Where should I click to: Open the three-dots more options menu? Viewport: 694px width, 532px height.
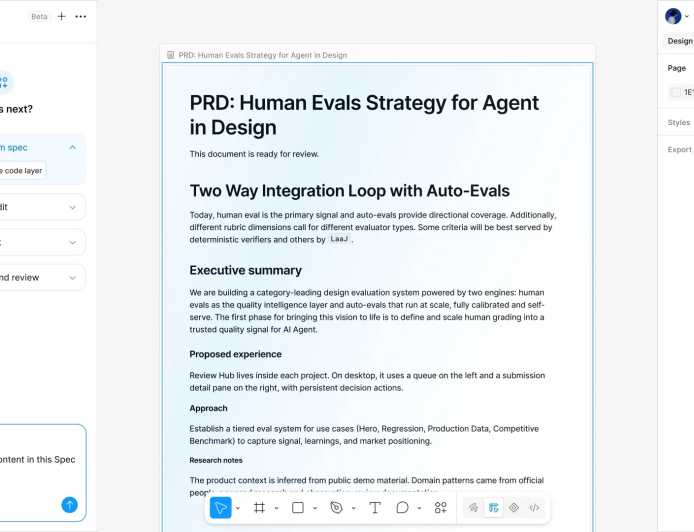81,16
